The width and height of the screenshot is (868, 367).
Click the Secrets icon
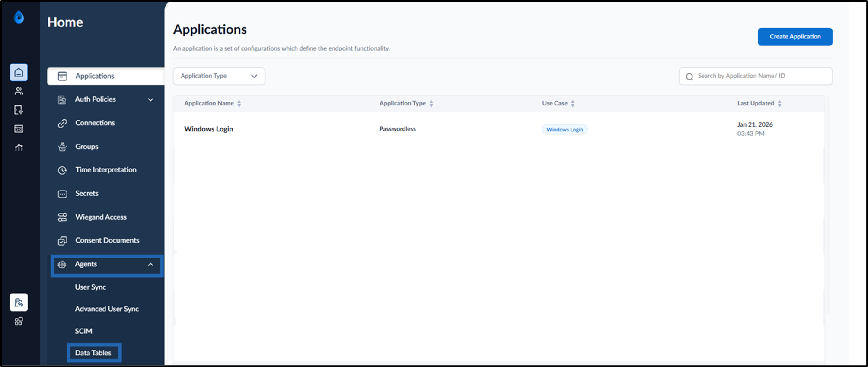click(62, 194)
